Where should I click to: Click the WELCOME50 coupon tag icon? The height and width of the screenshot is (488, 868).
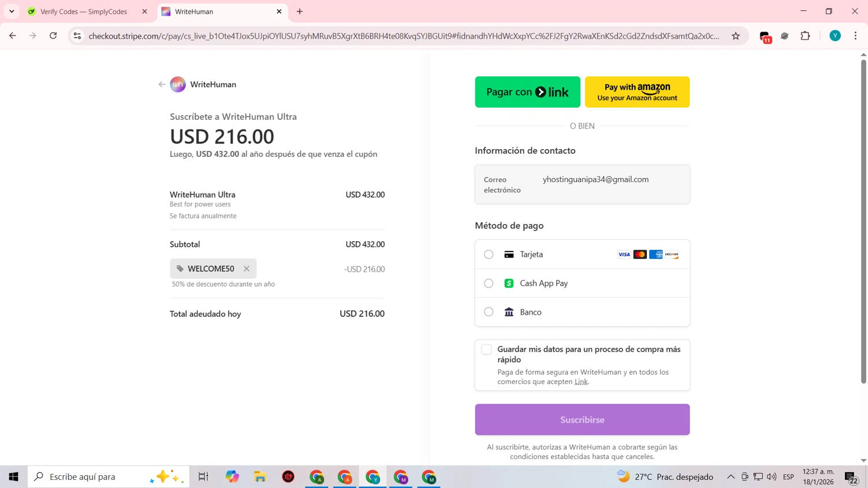[180, 269]
